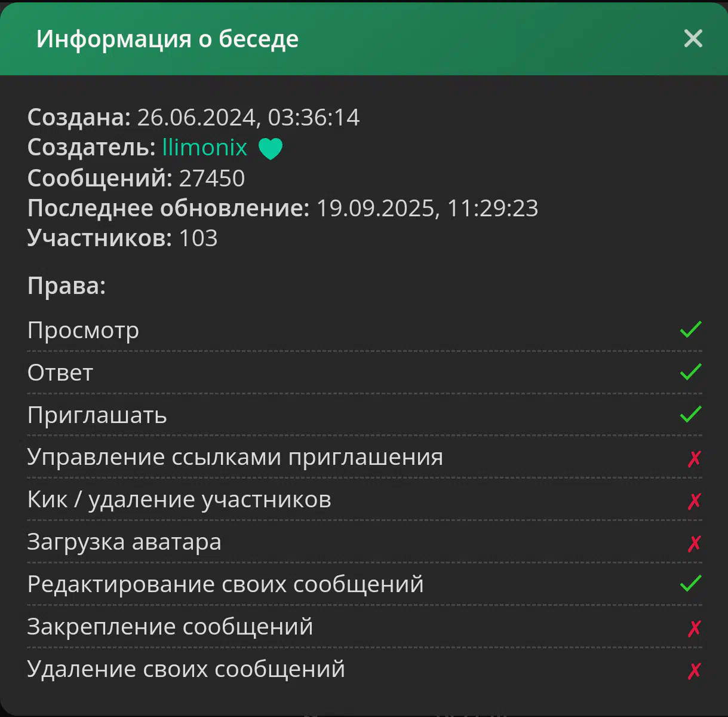Image resolution: width=728 pixels, height=717 pixels.
Task: Click red cross for Управление ссылками приглашения
Action: (x=694, y=459)
